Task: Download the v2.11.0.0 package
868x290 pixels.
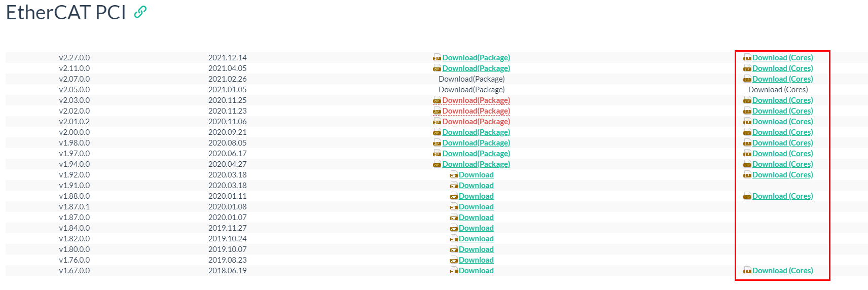Action: coord(476,68)
